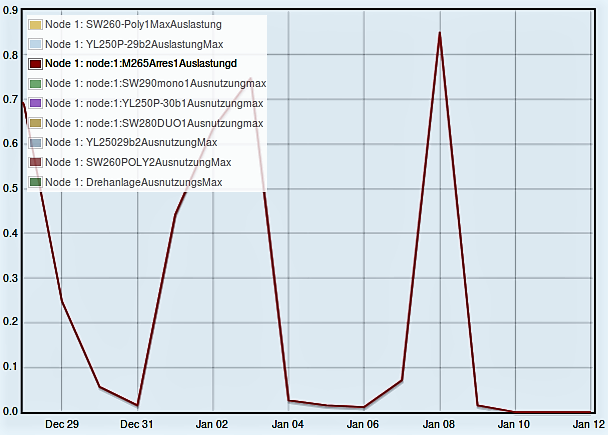Click the green SW290mono1Ausnutzungmax legend swatch

coord(36,83)
